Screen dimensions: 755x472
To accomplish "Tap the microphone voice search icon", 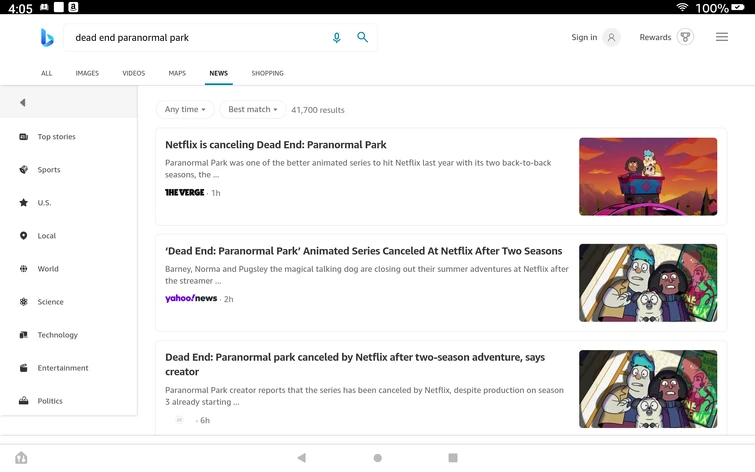I will [336, 38].
